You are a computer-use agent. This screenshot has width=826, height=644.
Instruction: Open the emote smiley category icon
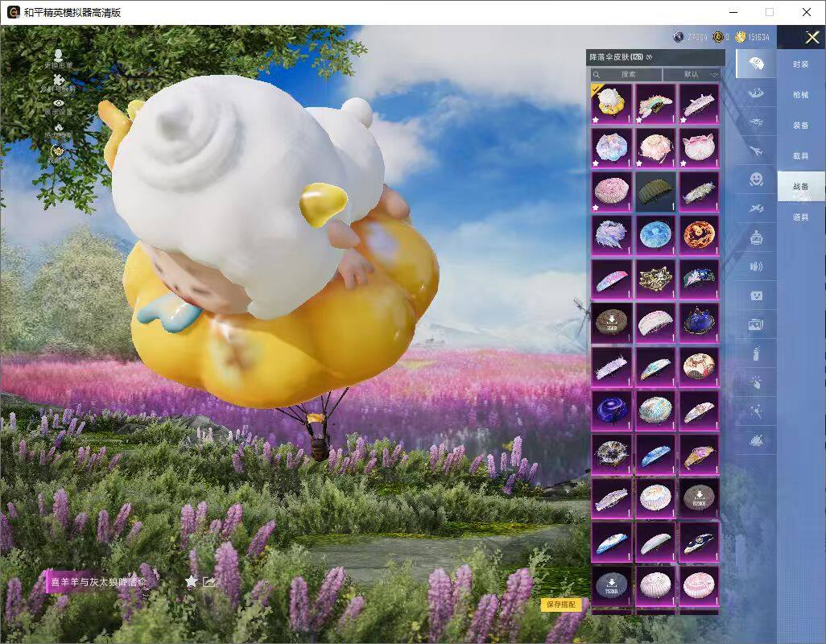coord(756,180)
